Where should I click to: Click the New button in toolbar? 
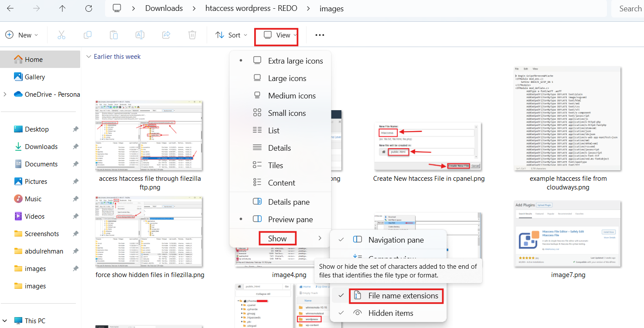[21, 35]
